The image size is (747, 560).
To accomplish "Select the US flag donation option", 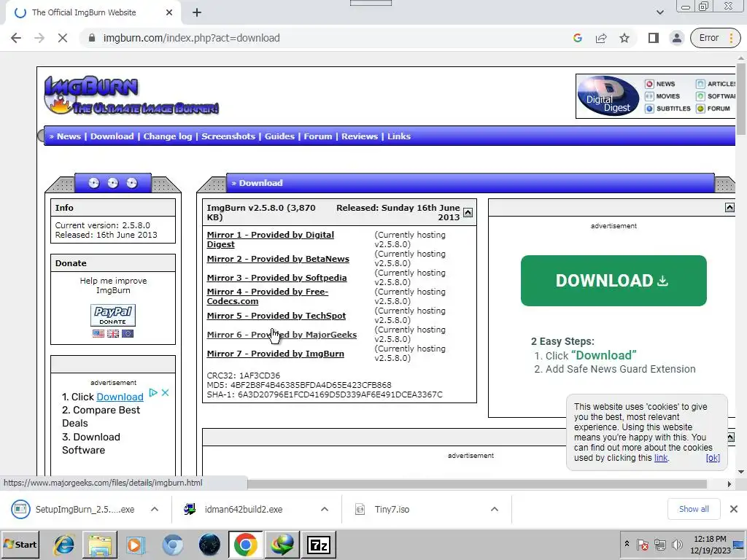I will click(98, 334).
